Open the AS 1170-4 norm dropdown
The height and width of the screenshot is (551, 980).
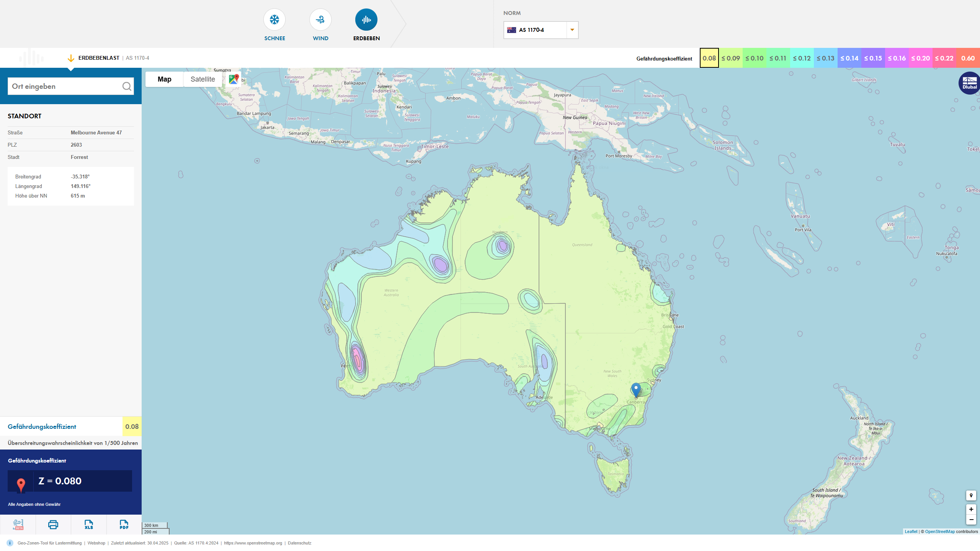pos(541,30)
